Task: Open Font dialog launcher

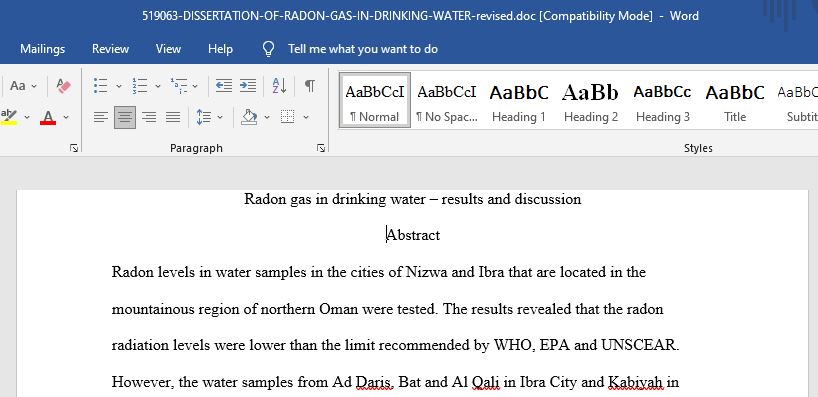Action: 74,149
